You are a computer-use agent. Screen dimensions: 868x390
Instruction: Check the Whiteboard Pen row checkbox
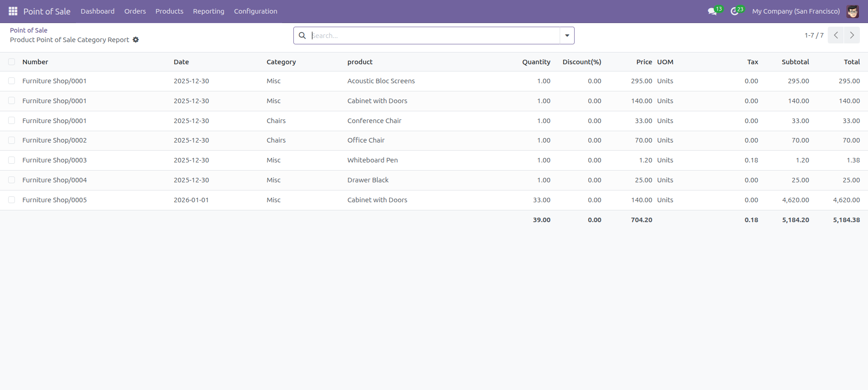(12, 160)
